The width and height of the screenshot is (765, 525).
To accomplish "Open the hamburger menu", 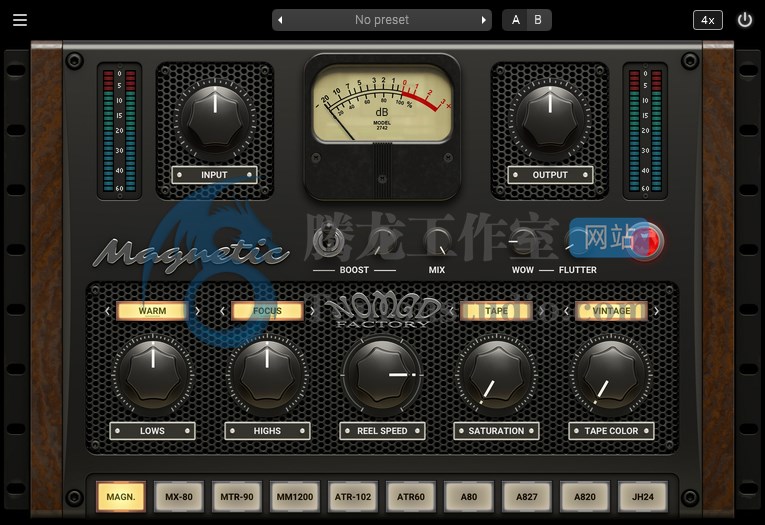I will click(x=20, y=20).
